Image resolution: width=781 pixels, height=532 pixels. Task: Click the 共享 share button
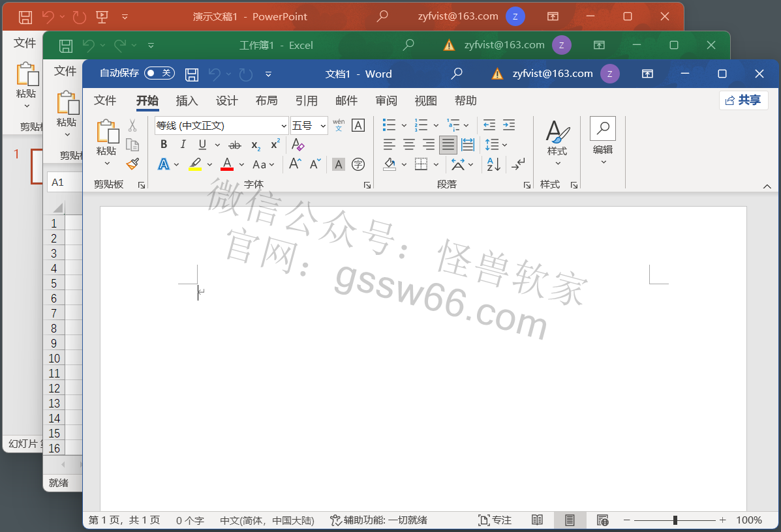[743, 100]
